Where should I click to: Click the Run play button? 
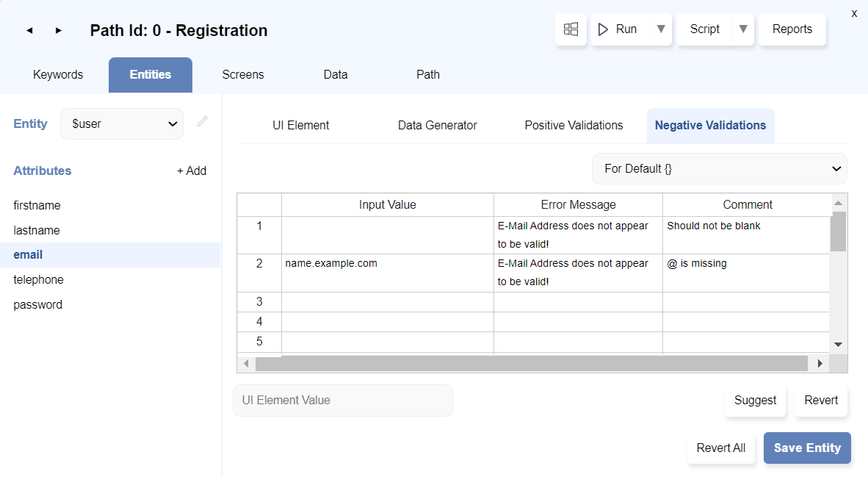618,29
